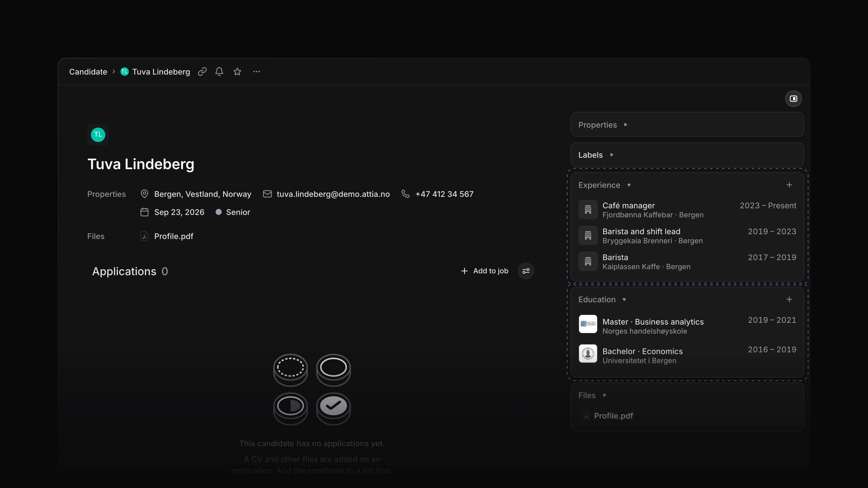
Task: Click the email envelope icon
Action: [267, 194]
